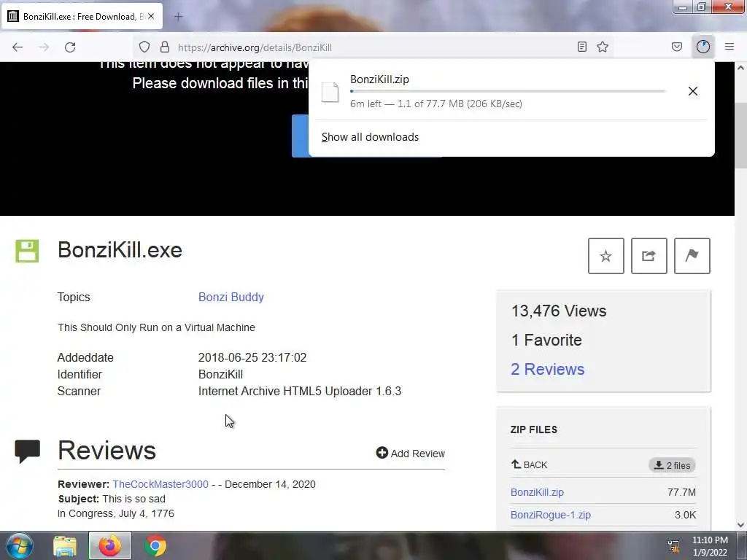This screenshot has width=747, height=560.
Task: Select the BonziKill.exe browser tab
Action: (x=82, y=16)
